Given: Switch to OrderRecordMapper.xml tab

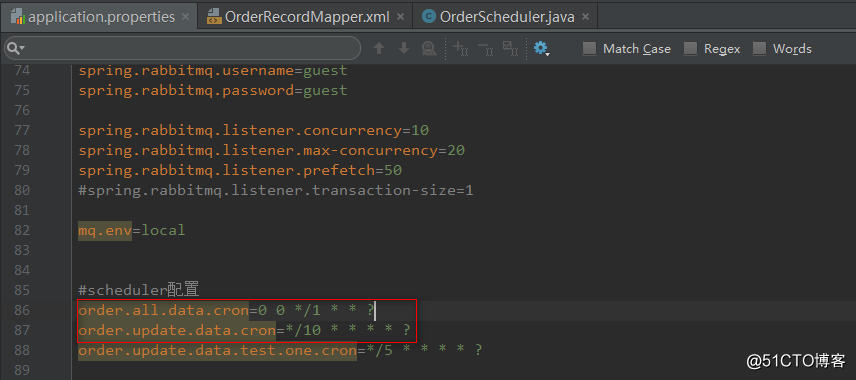Looking at the screenshot, I should point(307,17).
